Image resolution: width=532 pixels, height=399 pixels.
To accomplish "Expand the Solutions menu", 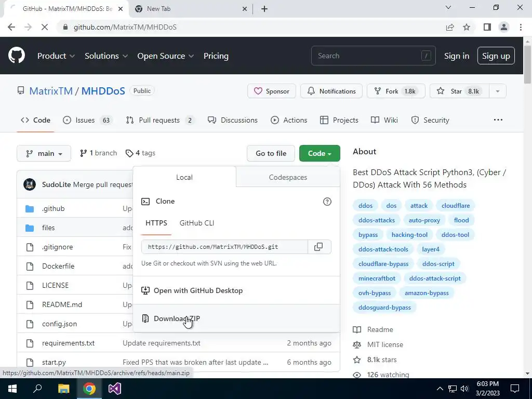I will tap(106, 56).
